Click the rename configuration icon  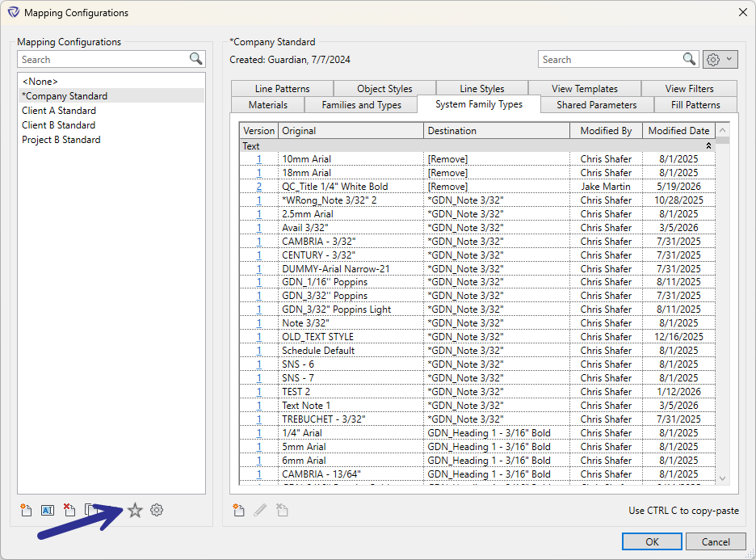[x=47, y=510]
